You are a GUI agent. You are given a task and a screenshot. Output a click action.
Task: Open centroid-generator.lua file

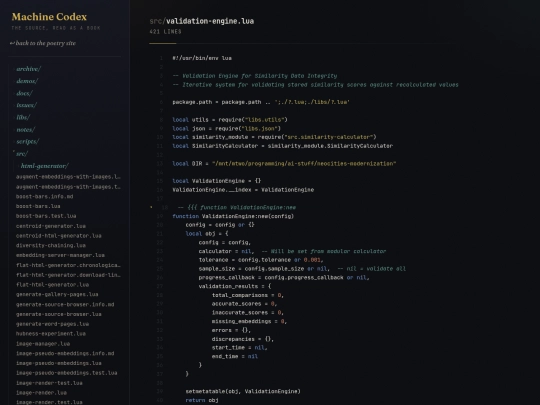click(x=51, y=226)
